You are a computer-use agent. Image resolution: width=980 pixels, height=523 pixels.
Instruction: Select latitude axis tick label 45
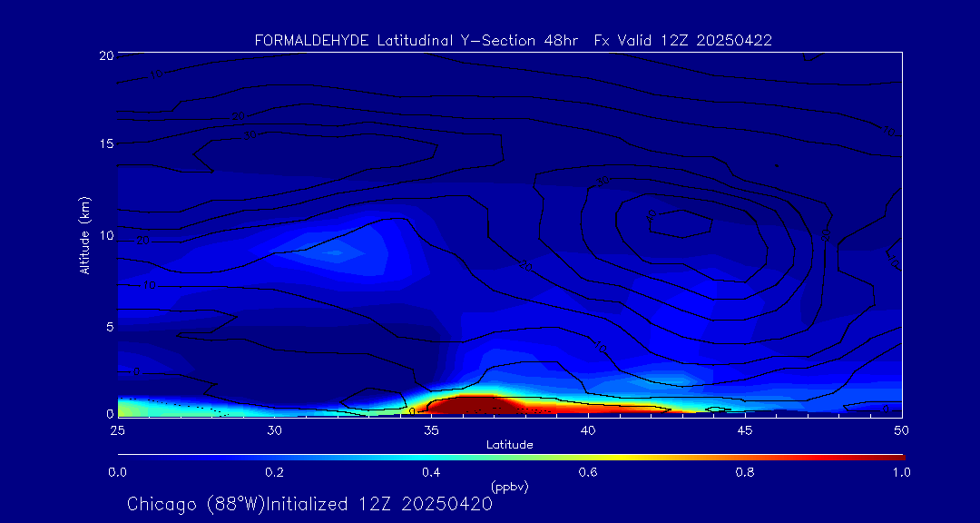745,430
